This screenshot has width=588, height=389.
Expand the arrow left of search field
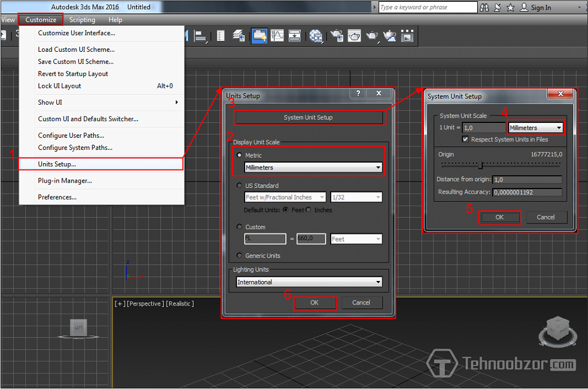pos(374,7)
